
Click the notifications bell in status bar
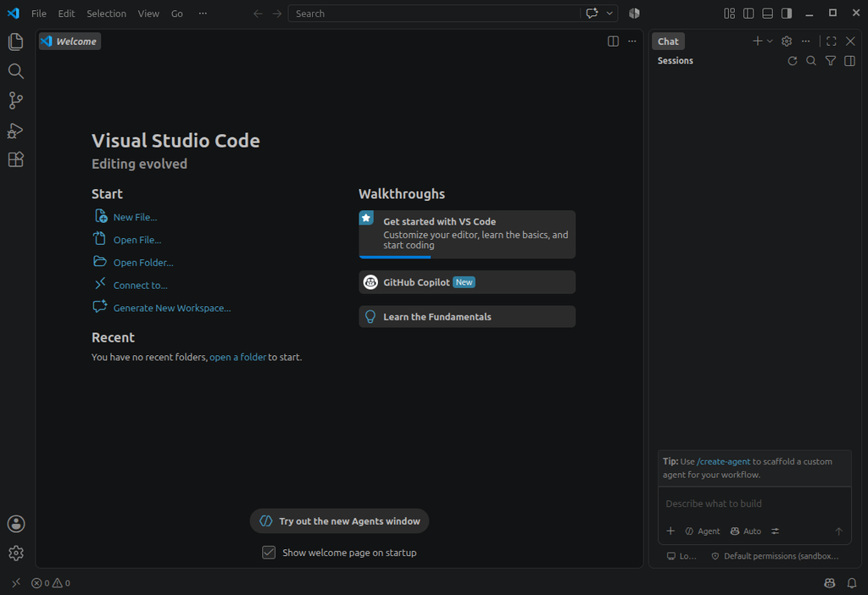pyautogui.click(x=852, y=583)
